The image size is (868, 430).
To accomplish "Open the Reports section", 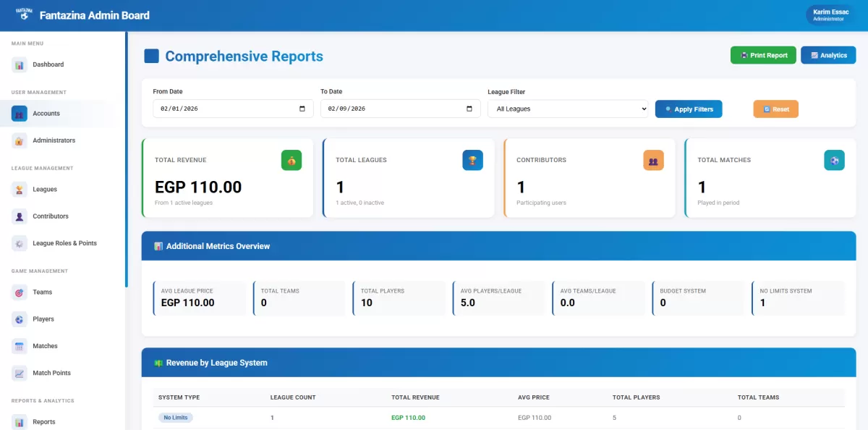I will [x=18, y=421].
